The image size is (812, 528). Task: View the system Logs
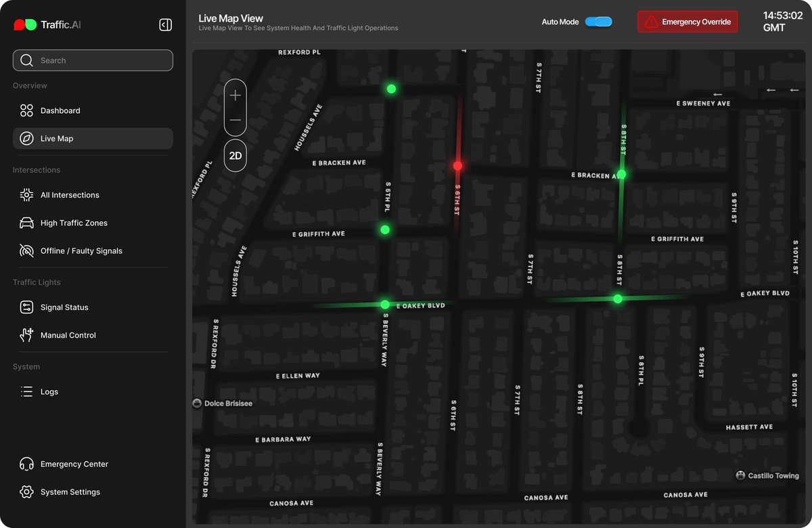(93, 391)
